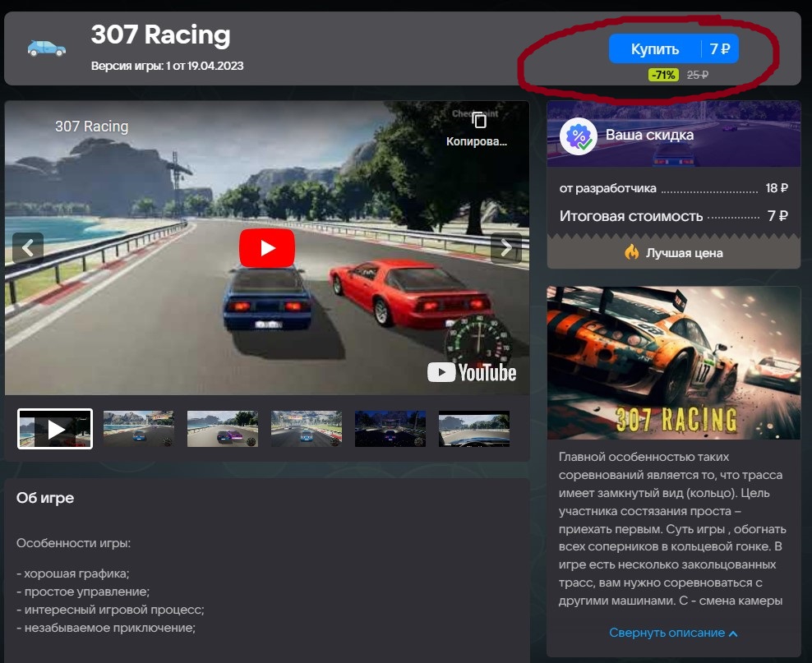812x663 pixels.
Task: Click the 307 Racing video title overlay
Action: coord(92,127)
